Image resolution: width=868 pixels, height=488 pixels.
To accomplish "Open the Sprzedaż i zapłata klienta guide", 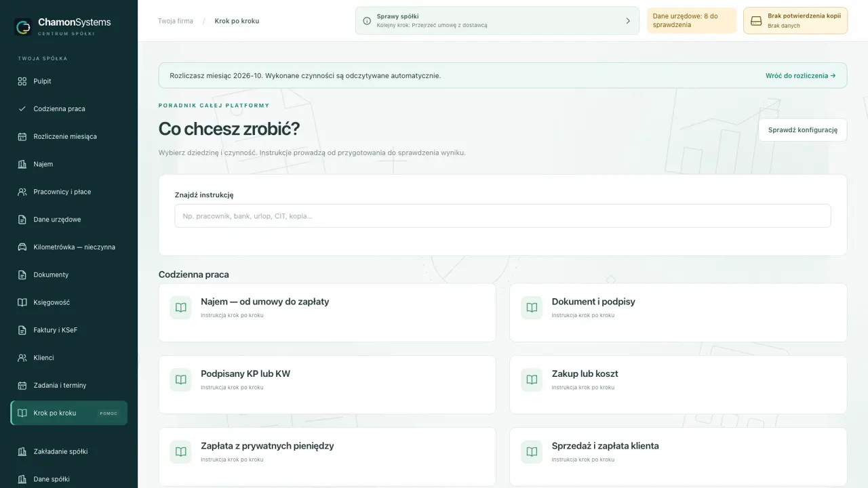I will [678, 456].
